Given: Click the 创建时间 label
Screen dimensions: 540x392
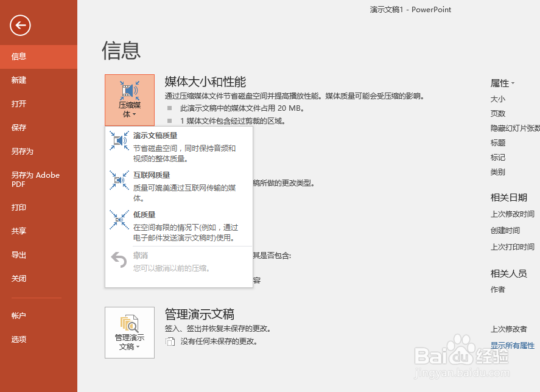Looking at the screenshot, I should (x=505, y=231).
